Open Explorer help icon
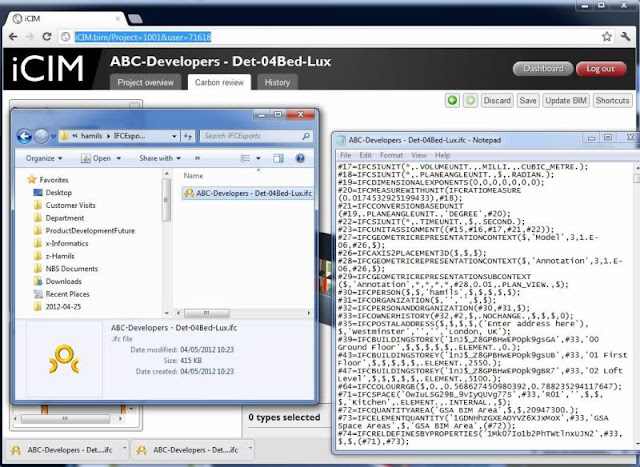The image size is (640, 467). pos(300,158)
